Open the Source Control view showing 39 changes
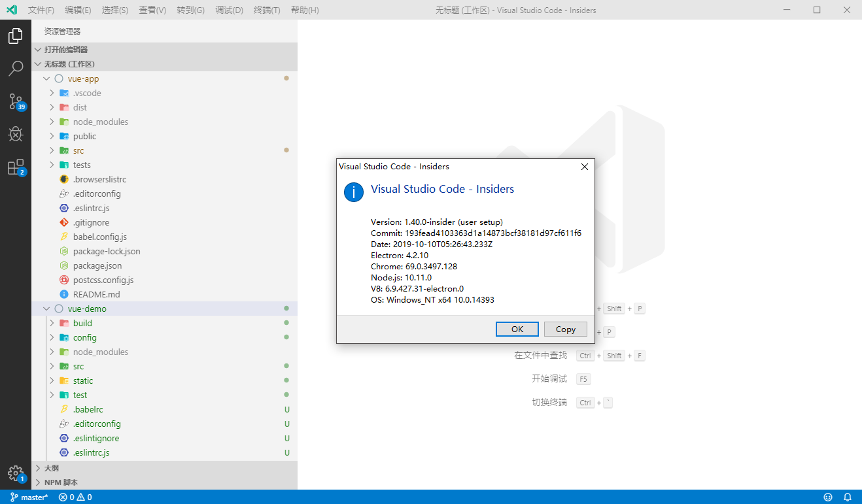Image resolution: width=862 pixels, height=504 pixels. pyautogui.click(x=15, y=101)
